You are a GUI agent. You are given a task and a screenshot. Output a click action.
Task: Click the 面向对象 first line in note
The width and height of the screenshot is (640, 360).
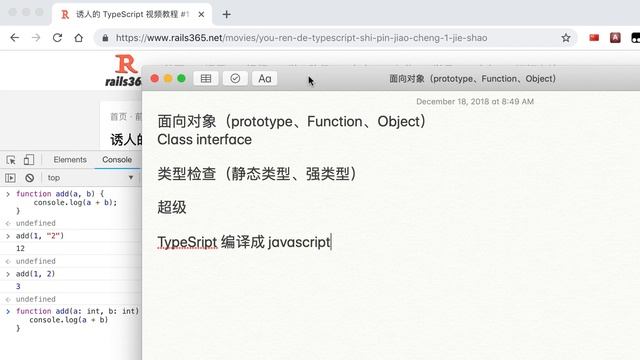(x=292, y=122)
